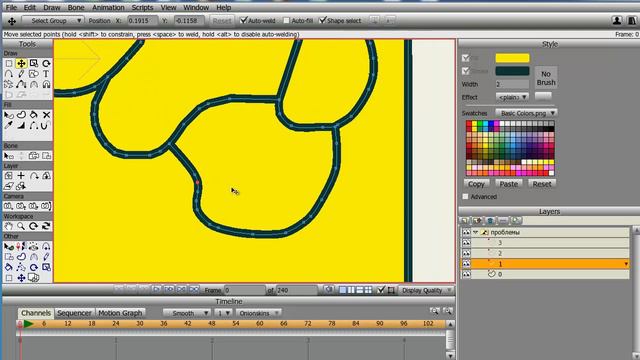Screen dimensions: 640x360
Task: Select the Paint Bucket fill tool
Action: click(x=34, y=115)
